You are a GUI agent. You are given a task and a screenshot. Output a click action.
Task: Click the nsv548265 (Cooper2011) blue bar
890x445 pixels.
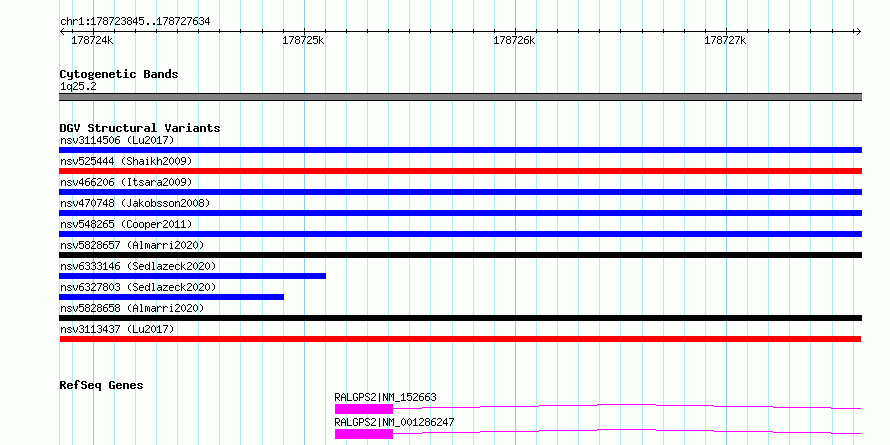click(460, 234)
